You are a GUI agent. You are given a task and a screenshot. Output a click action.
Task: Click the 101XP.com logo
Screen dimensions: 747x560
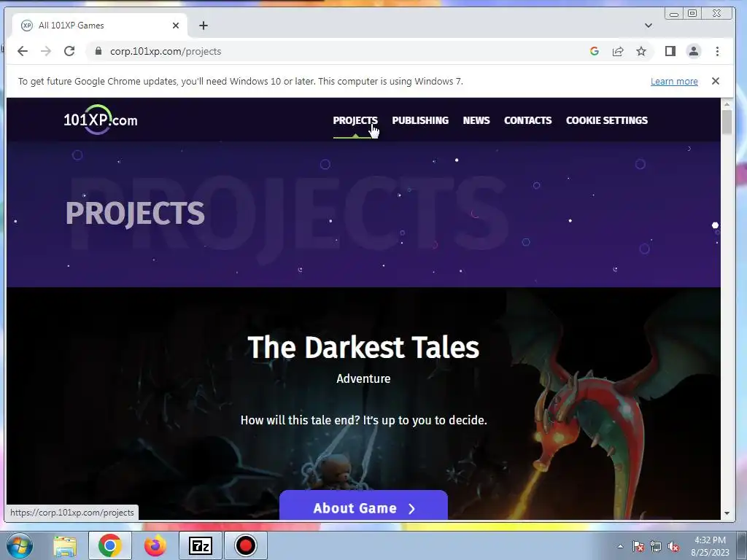tap(101, 120)
